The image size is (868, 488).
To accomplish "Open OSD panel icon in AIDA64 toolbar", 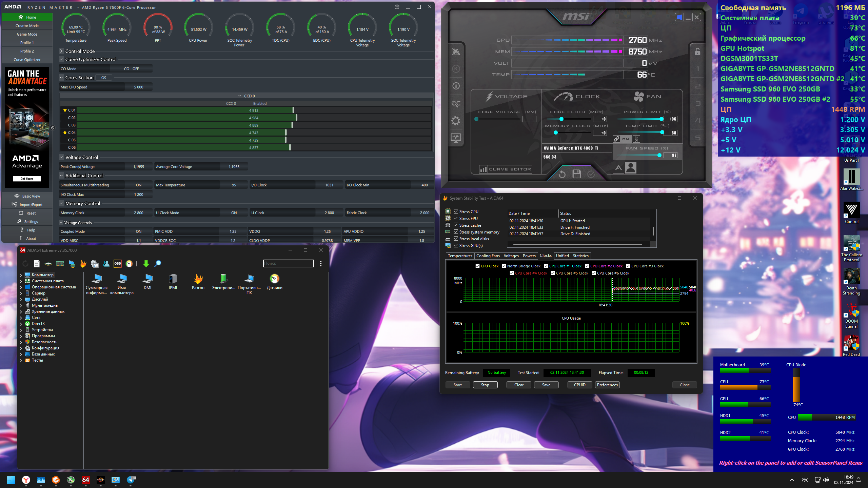I will [x=117, y=263].
